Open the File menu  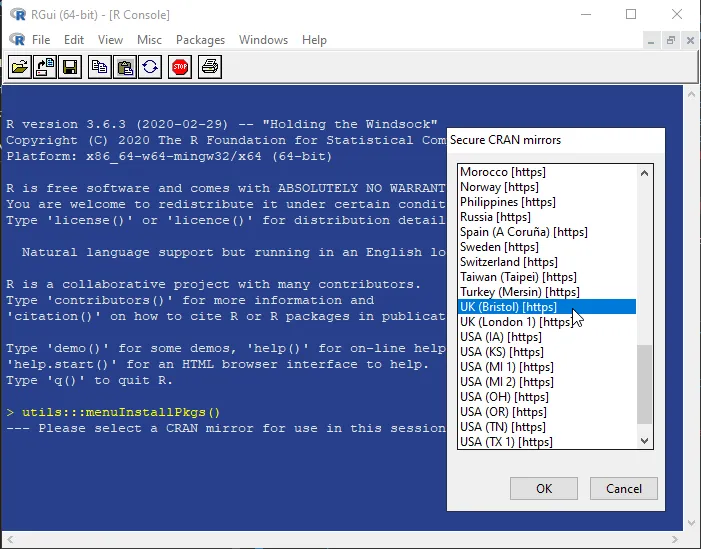[x=41, y=40]
